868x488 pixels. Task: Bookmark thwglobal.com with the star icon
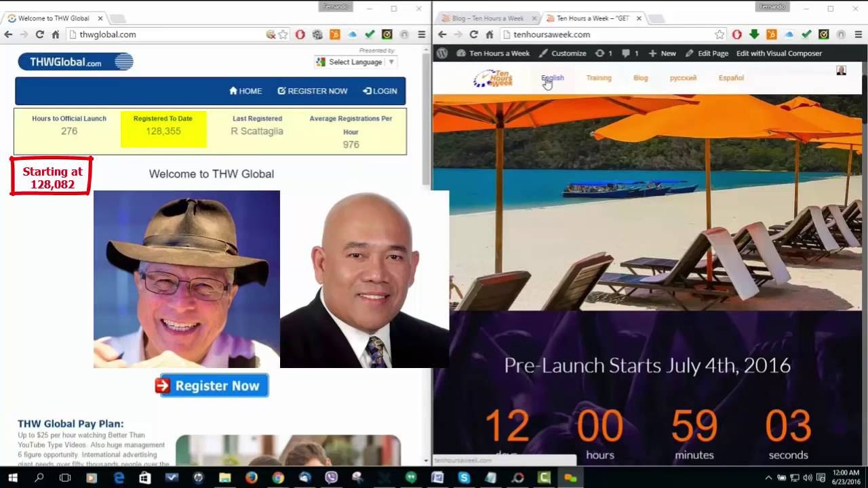coord(283,35)
